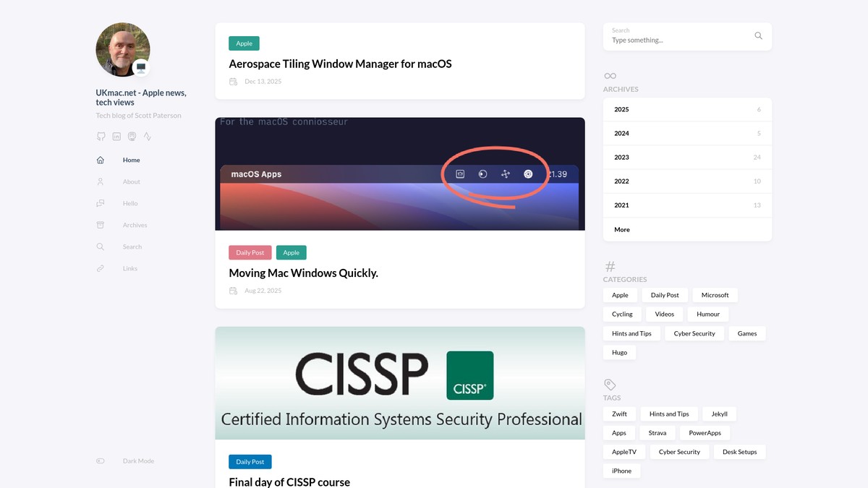Click the chat bubbles icon beside Hello
This screenshot has height=488, width=868.
tap(101, 203)
